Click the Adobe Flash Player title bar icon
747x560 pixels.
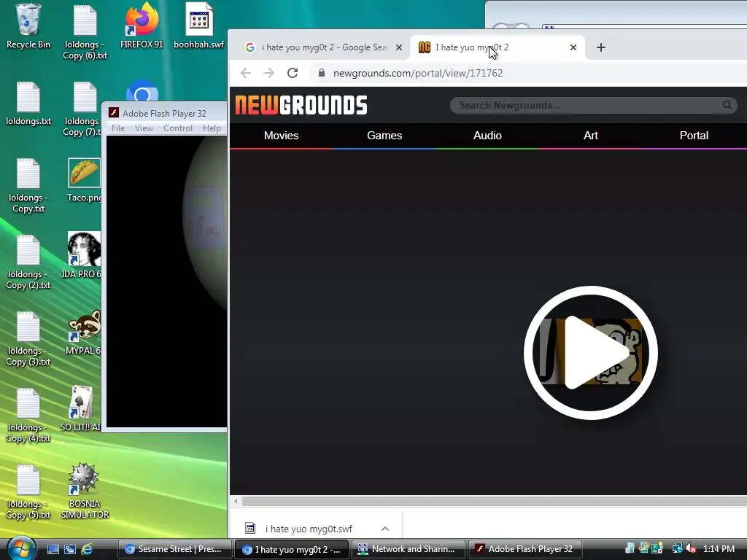click(x=113, y=113)
